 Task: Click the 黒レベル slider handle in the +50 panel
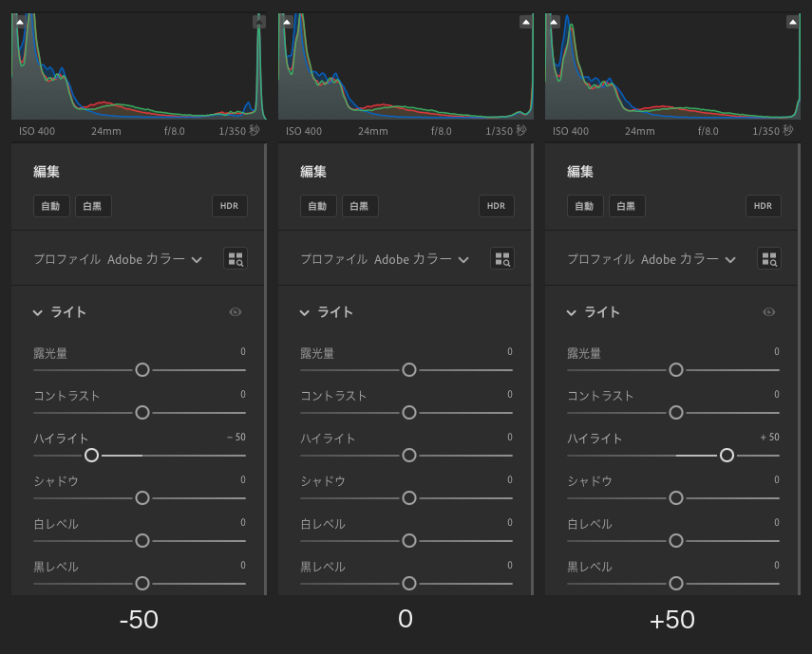click(676, 583)
